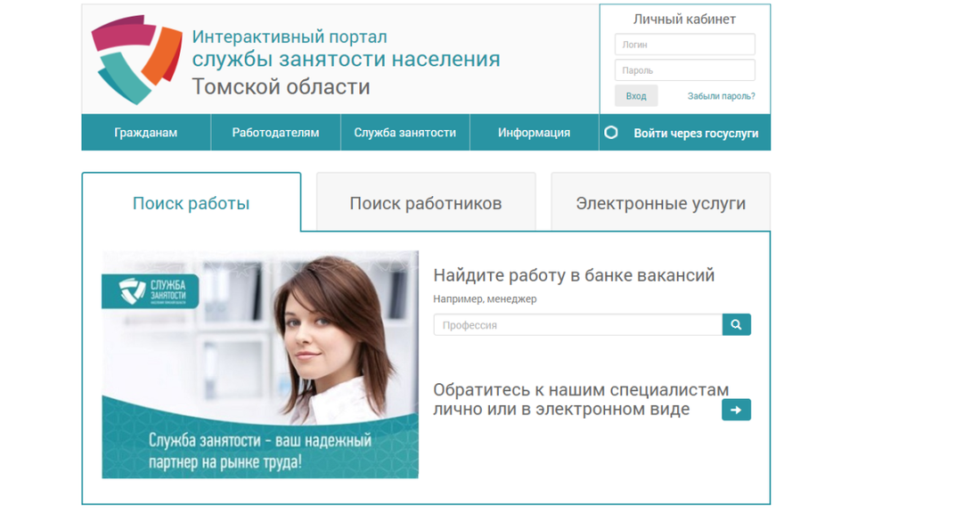Open the Гражданам menu
Viewport: 980px width, 514px height.
tap(145, 132)
